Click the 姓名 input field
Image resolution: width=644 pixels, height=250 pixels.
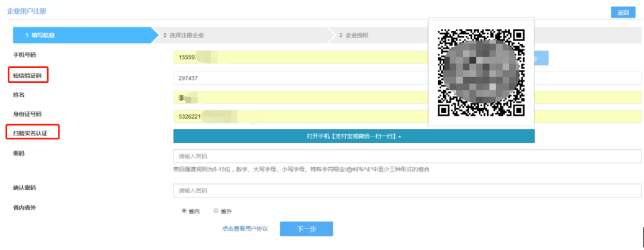tap(300, 98)
